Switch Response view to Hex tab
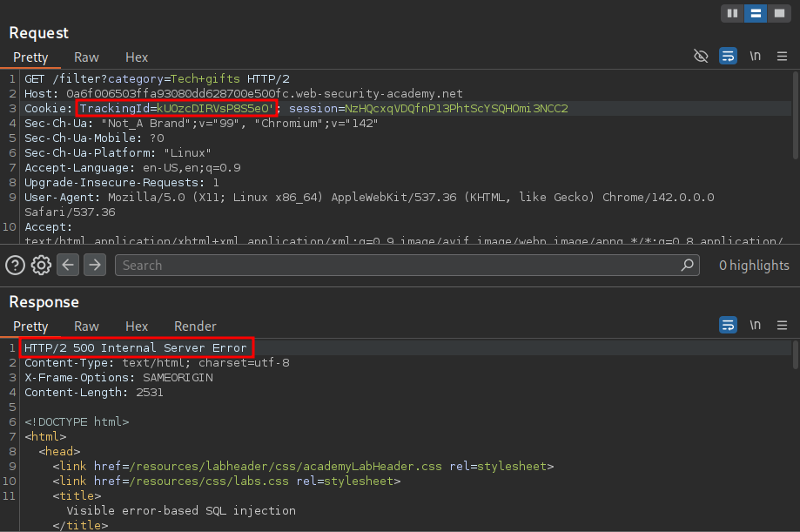The width and height of the screenshot is (800, 532). [137, 327]
